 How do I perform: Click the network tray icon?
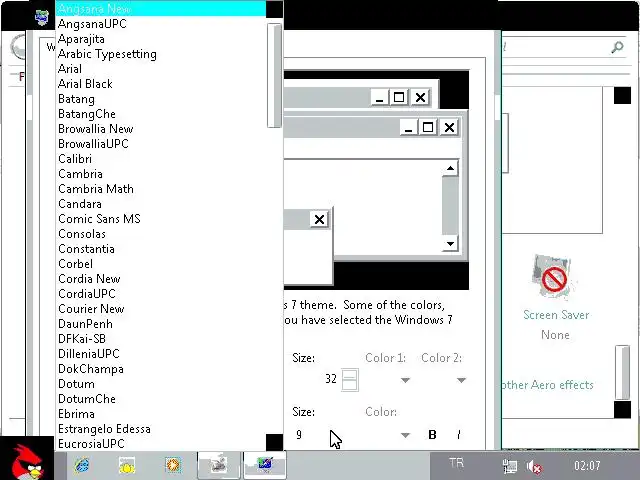point(509,466)
